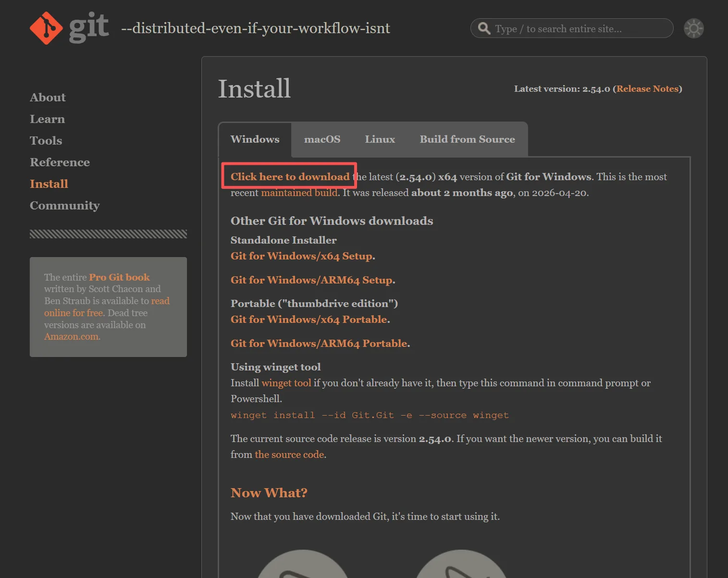This screenshot has width=728, height=578.
Task: Open the About sidebar link
Action: 48,98
